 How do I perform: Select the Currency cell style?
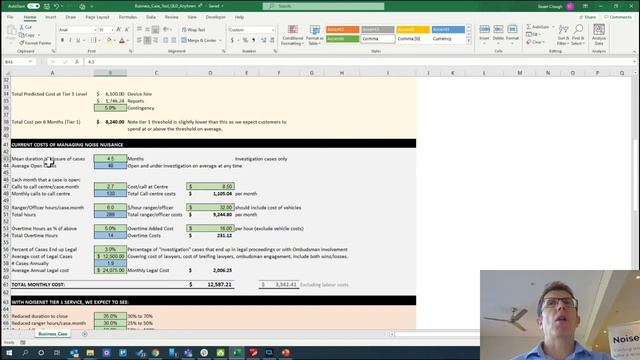[x=448, y=39]
